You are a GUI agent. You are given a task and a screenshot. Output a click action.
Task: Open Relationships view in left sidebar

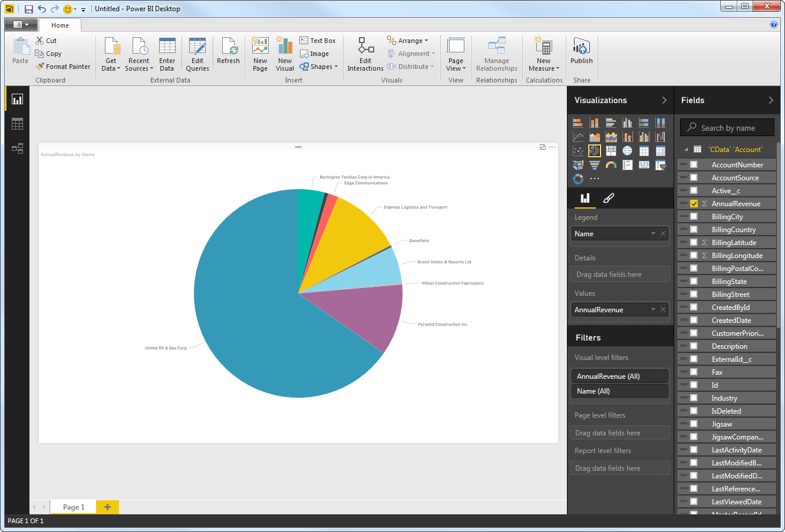coord(17,148)
